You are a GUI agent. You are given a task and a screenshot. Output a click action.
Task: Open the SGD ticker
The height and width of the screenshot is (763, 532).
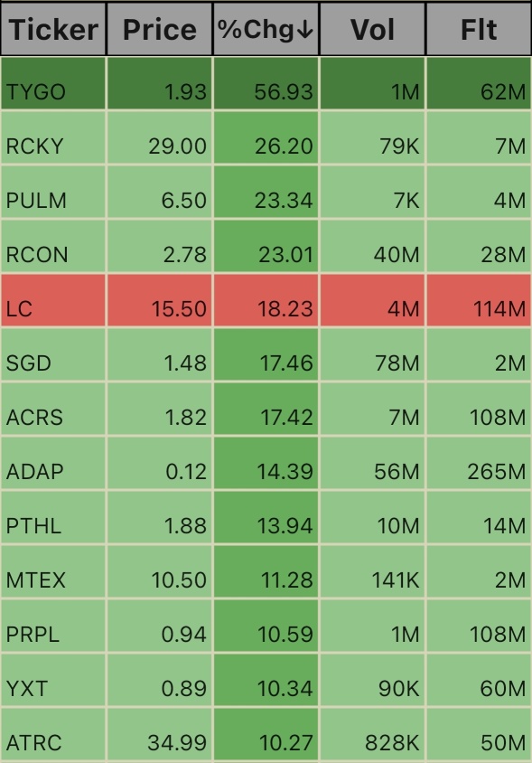point(28,363)
